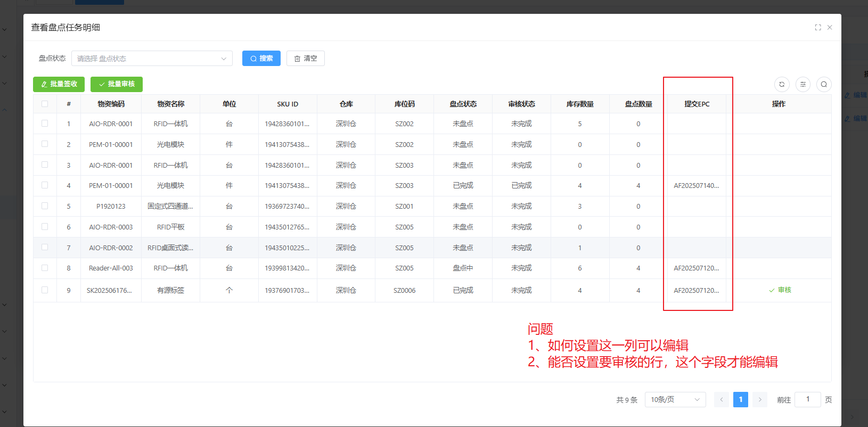Check the row 1 checkbox
The height and width of the screenshot is (427, 868).
45,124
